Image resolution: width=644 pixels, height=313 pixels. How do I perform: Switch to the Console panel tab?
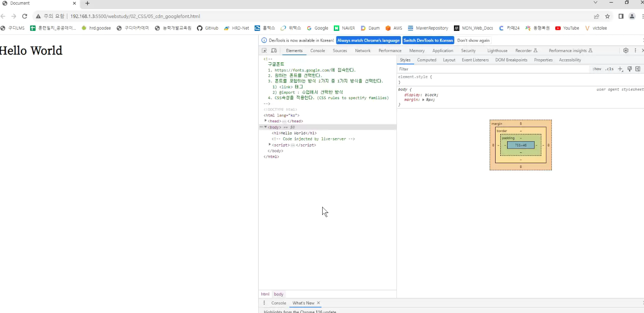pos(318,51)
